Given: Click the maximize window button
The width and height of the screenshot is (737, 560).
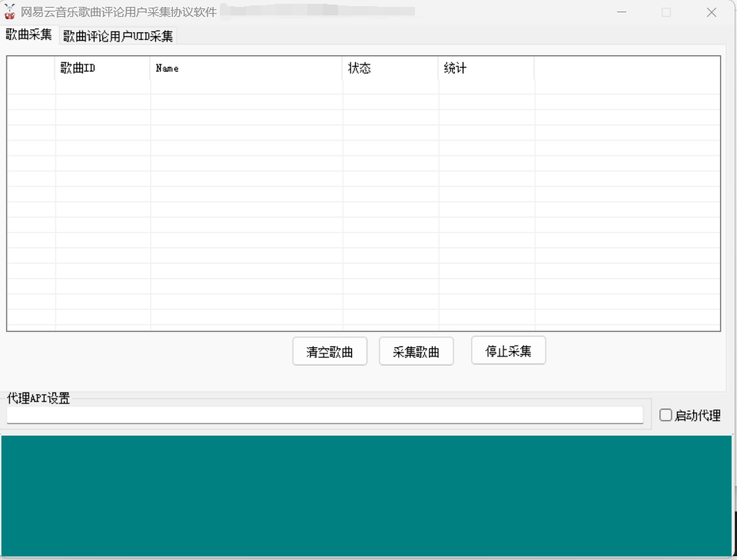Looking at the screenshot, I should point(666,12).
